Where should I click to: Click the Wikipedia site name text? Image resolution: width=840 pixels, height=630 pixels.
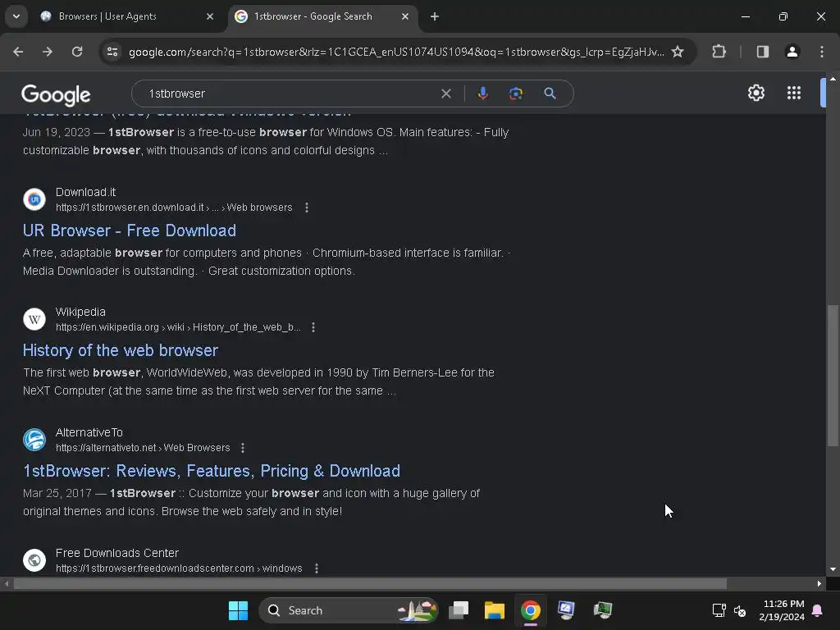80,312
